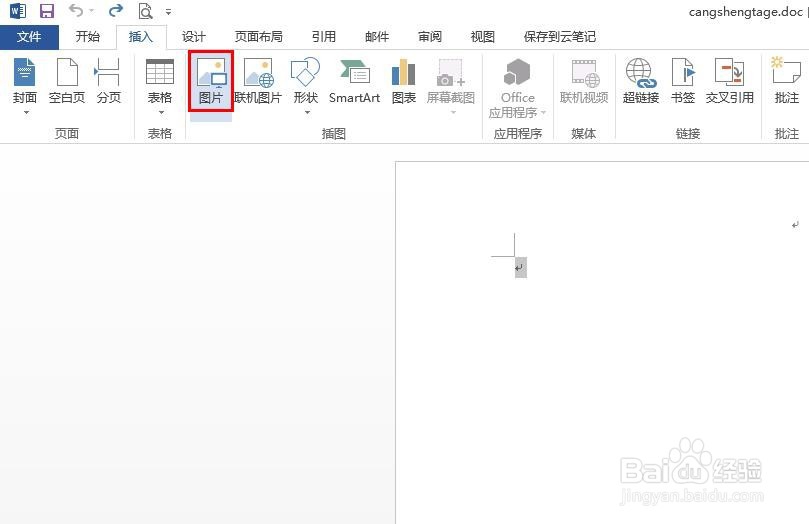This screenshot has width=809, height=524.
Task: Take a screenshot with 屏幕截图
Action: tap(450, 80)
